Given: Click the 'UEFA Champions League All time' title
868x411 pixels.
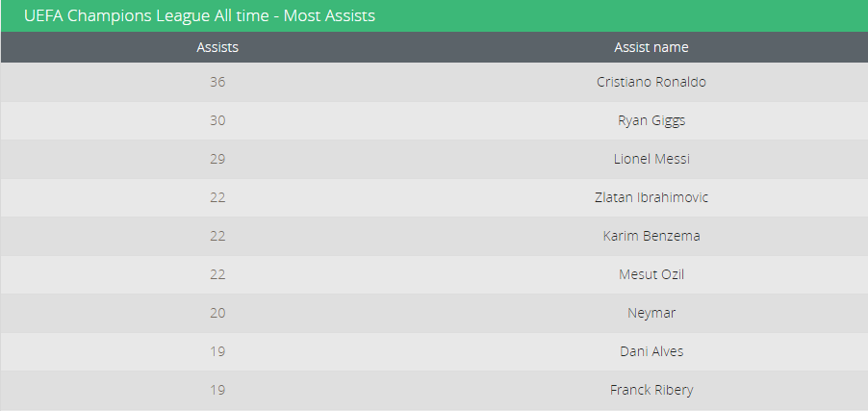Looking at the screenshot, I should pos(199,16).
